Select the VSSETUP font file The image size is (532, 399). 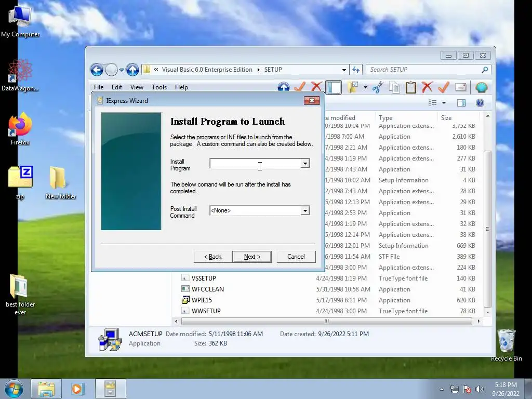click(204, 278)
